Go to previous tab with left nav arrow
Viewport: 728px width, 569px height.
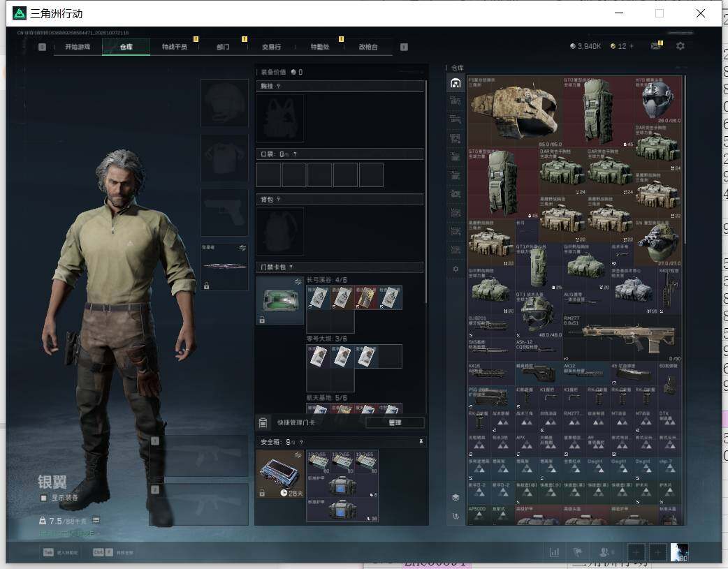tap(42, 47)
